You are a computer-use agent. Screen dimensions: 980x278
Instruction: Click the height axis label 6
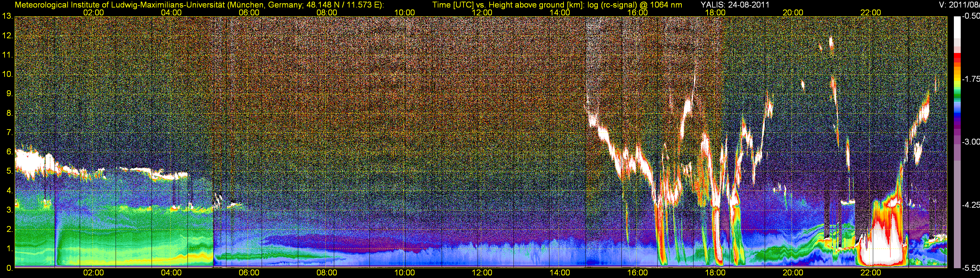tap(9, 152)
